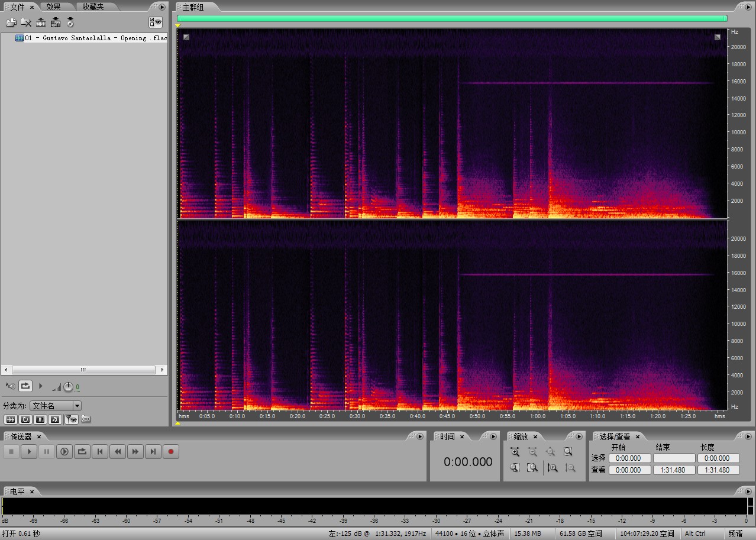Toggle auto-play speaker icon in files panel
Image resolution: width=756 pixels, height=540 pixels.
[9, 386]
